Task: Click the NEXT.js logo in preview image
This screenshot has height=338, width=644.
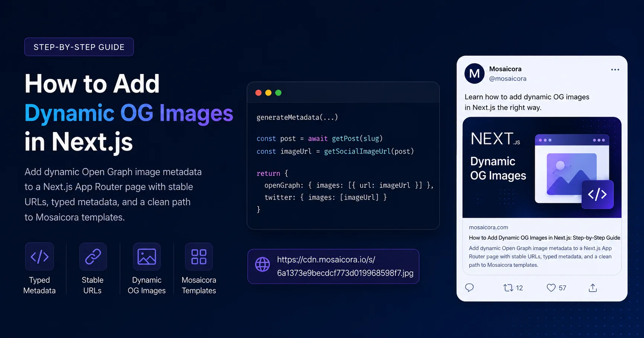Action: tap(495, 139)
